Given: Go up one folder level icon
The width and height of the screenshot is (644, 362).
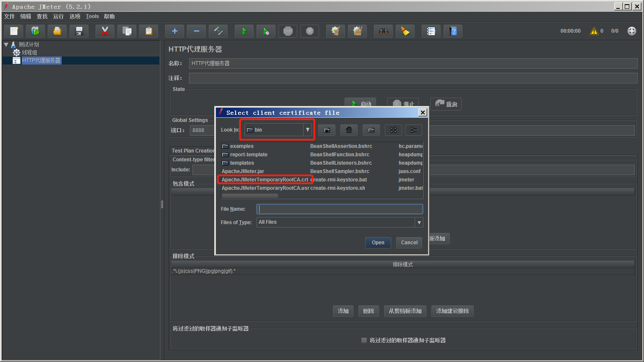Looking at the screenshot, I should tap(327, 130).
